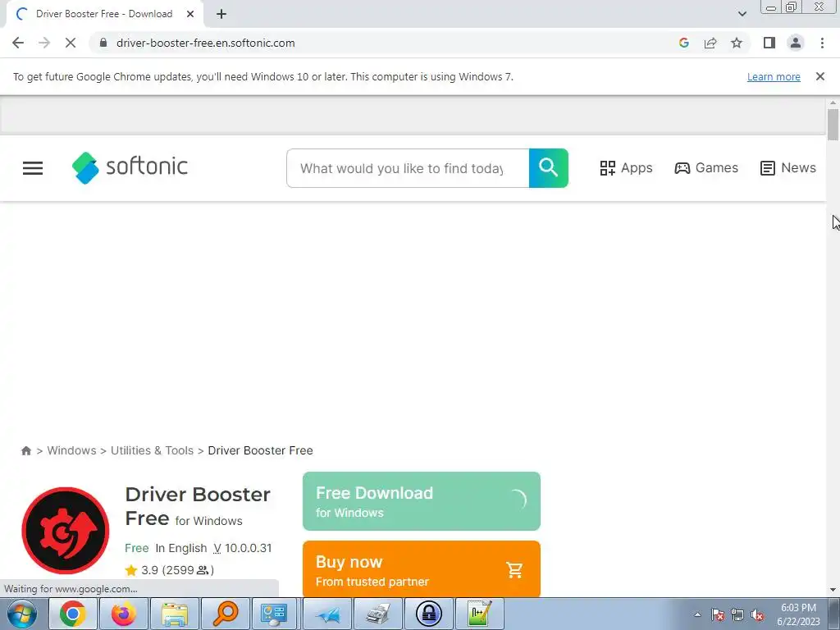Click the home breadcrumb icon
This screenshot has width=840, height=630.
click(x=25, y=450)
